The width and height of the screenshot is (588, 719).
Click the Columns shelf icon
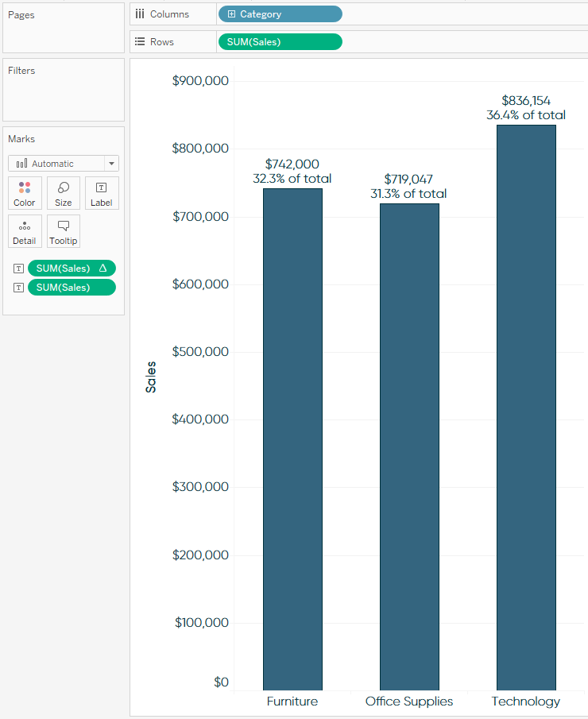click(140, 14)
